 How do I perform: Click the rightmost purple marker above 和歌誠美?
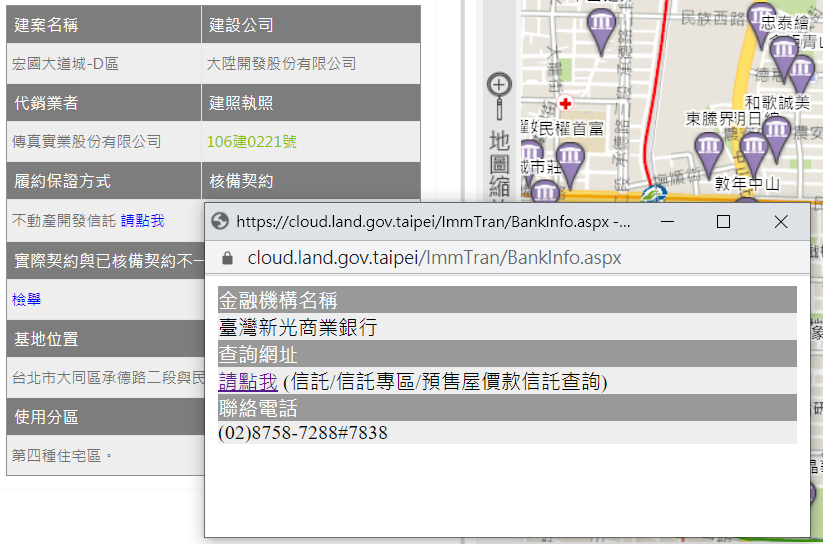point(801,71)
